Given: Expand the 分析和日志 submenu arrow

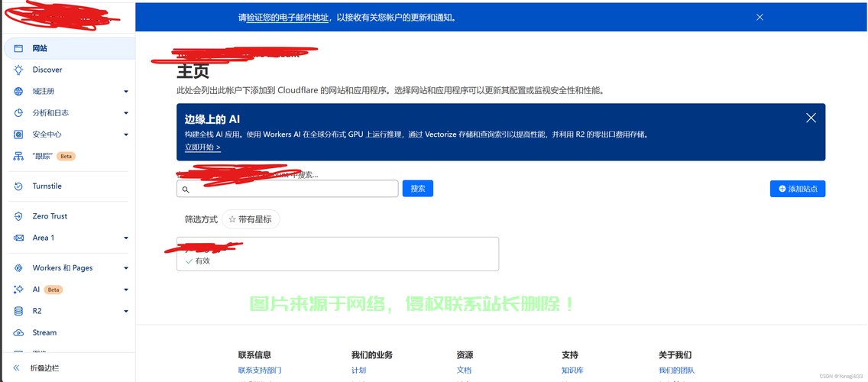Looking at the screenshot, I should click(125, 113).
